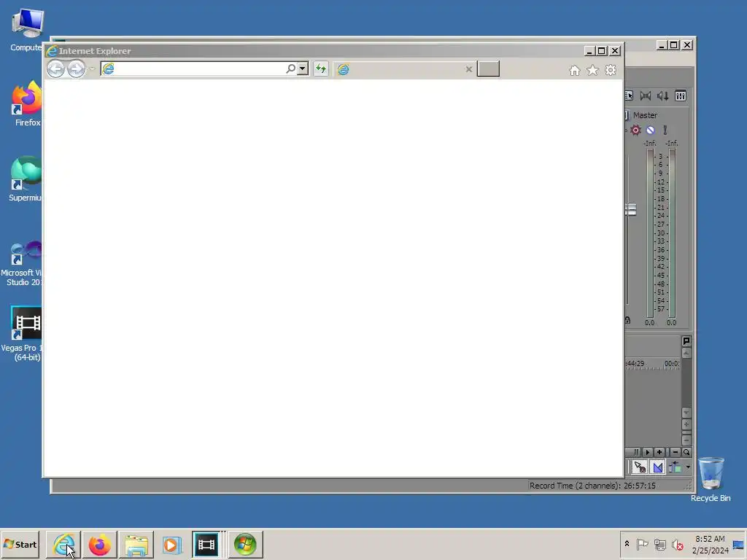747x560 pixels.
Task: Select the Vegas envelope edit tool
Action: (x=658, y=467)
